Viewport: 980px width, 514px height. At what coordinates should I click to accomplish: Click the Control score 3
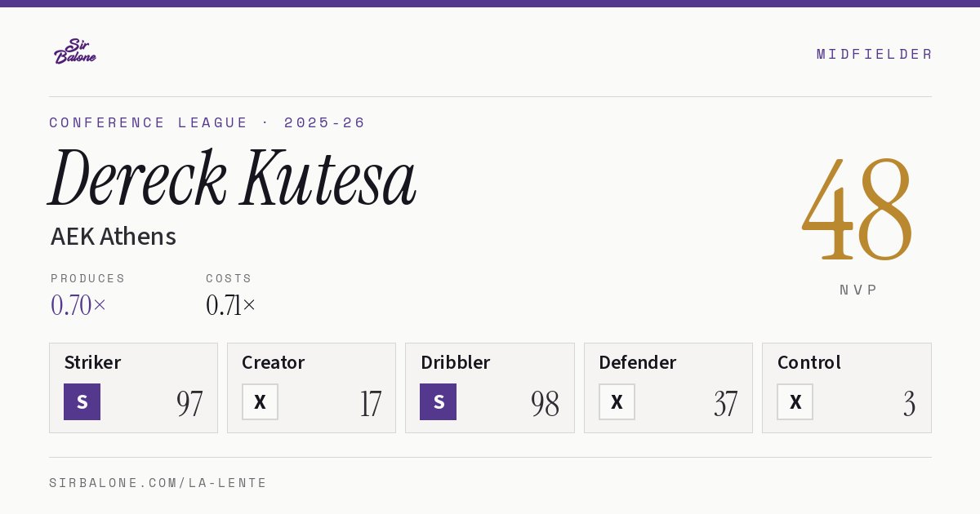[909, 404]
